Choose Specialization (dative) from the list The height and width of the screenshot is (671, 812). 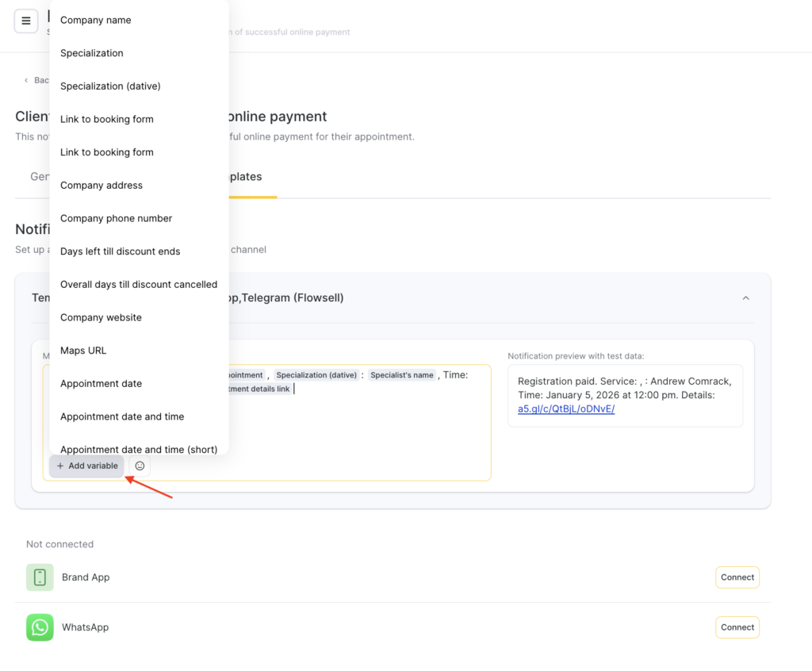110,86
